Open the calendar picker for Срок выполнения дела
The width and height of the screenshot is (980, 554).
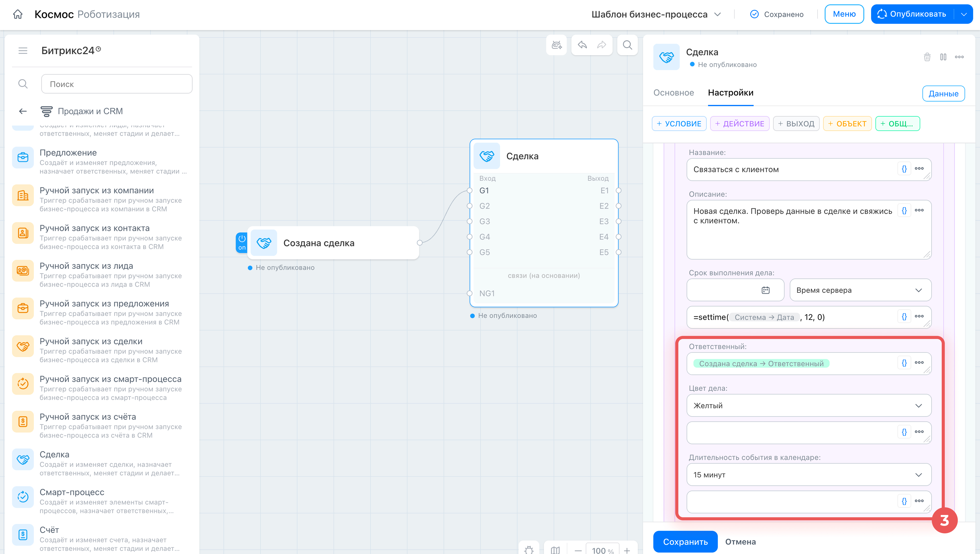coord(766,290)
